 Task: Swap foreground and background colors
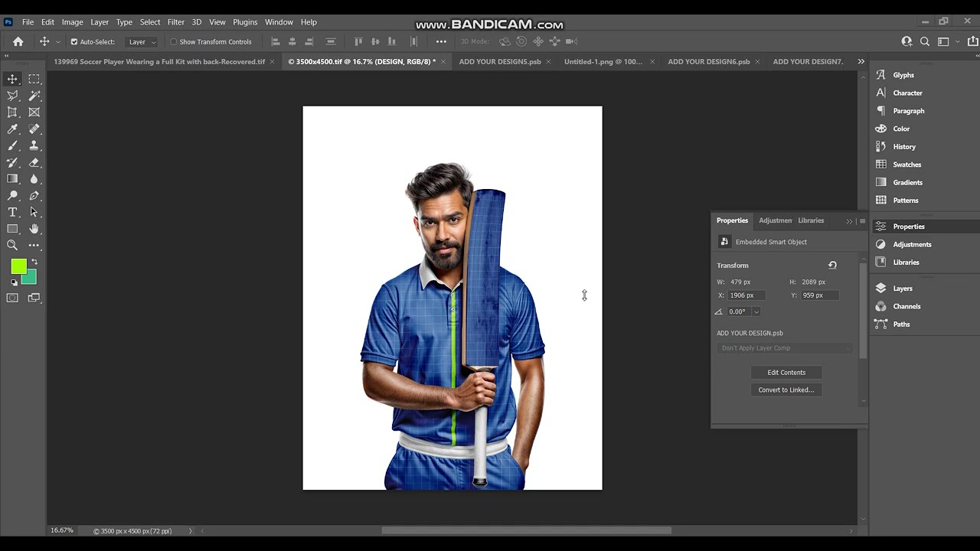(x=34, y=262)
